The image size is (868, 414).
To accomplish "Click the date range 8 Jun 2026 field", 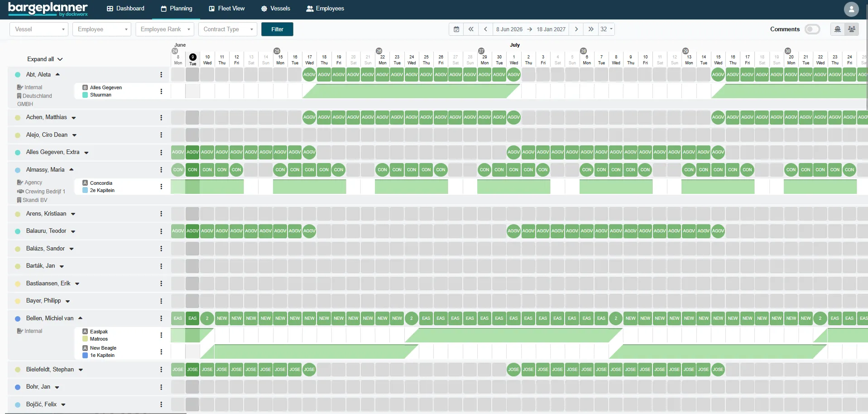I will [509, 29].
